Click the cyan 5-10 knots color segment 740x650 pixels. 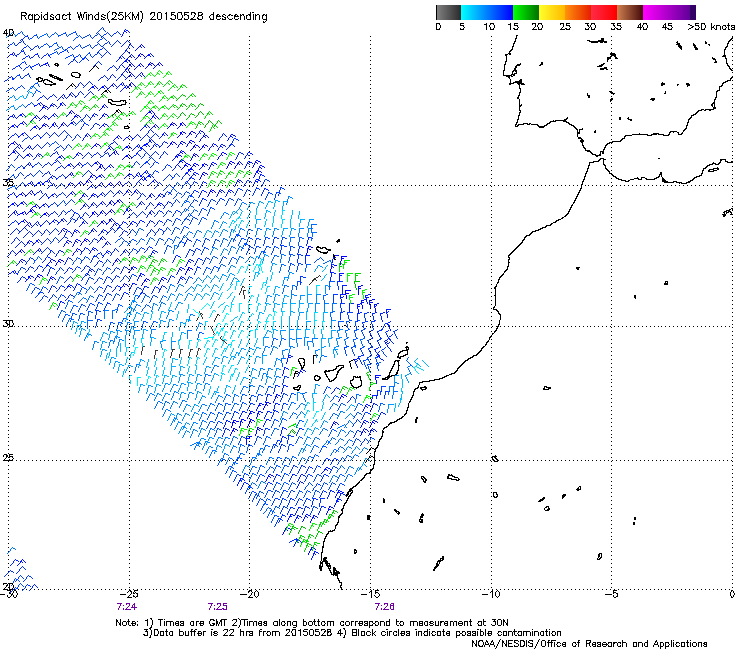[473, 12]
